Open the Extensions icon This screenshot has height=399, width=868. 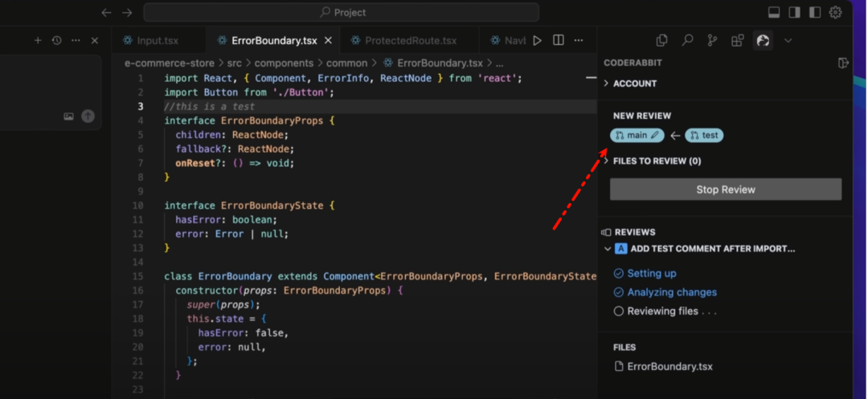point(737,40)
